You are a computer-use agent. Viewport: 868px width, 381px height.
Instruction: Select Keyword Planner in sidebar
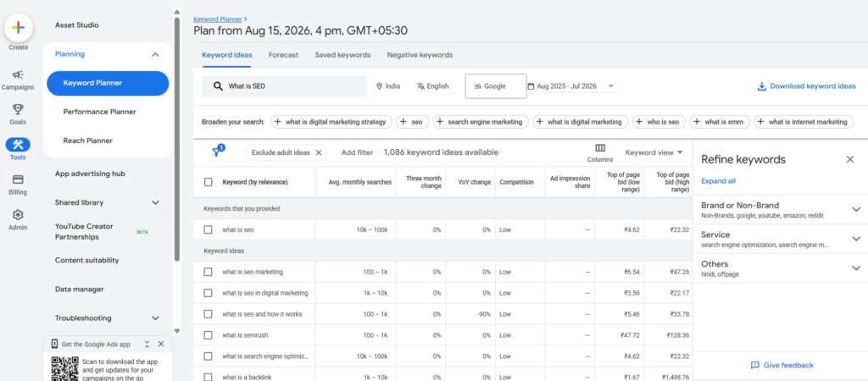point(108,83)
